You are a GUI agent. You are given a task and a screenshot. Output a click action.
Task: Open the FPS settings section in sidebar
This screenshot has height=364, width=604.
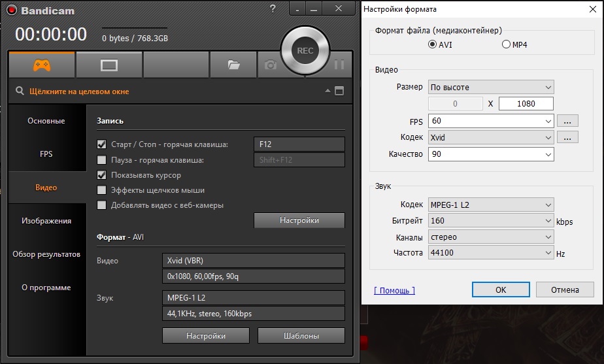46,154
